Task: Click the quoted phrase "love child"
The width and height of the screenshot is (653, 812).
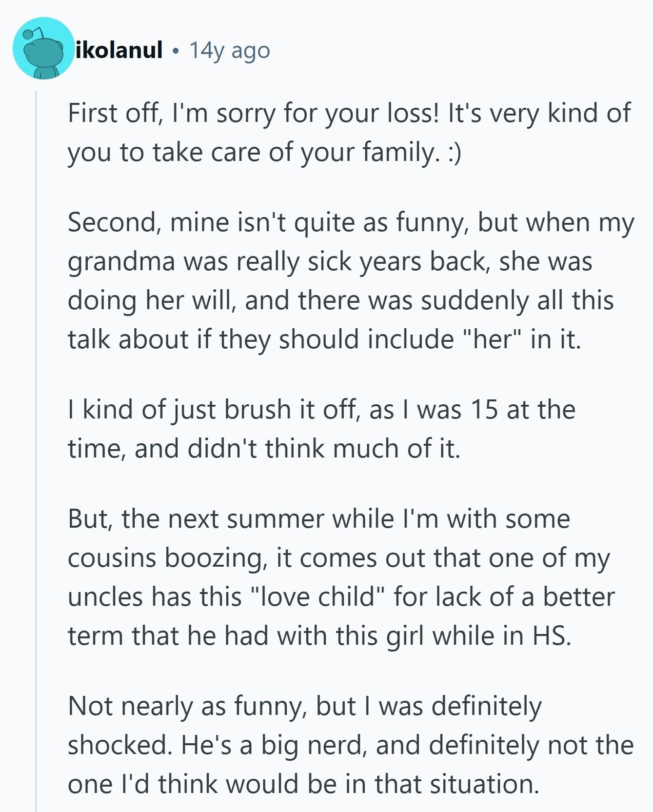Action: tap(318, 597)
